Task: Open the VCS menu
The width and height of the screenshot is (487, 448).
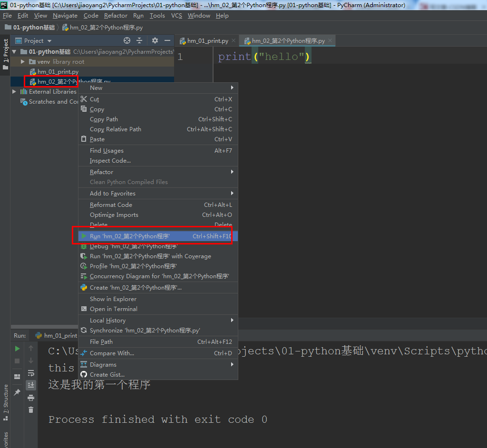Action: pos(176,15)
